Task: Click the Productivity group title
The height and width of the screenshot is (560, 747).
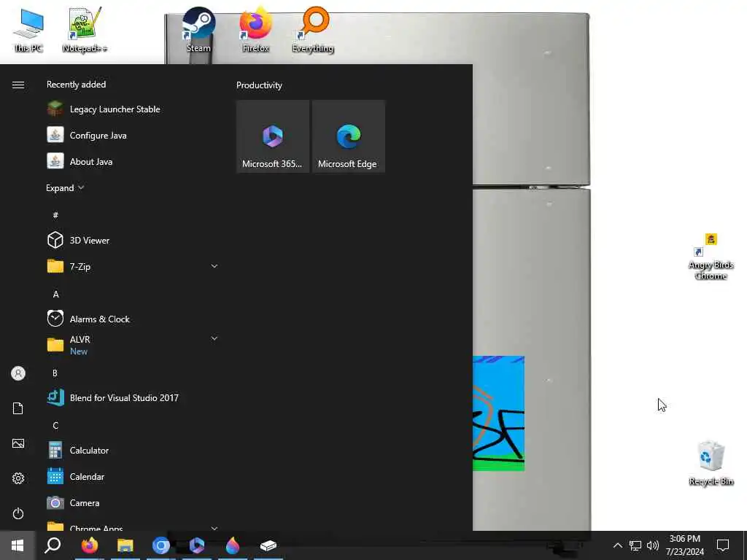Action: point(259,85)
